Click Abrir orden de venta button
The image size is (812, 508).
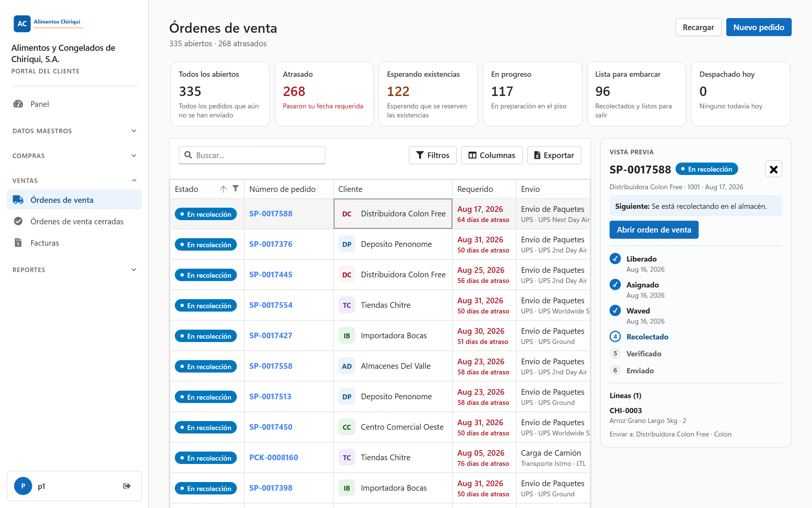point(654,230)
